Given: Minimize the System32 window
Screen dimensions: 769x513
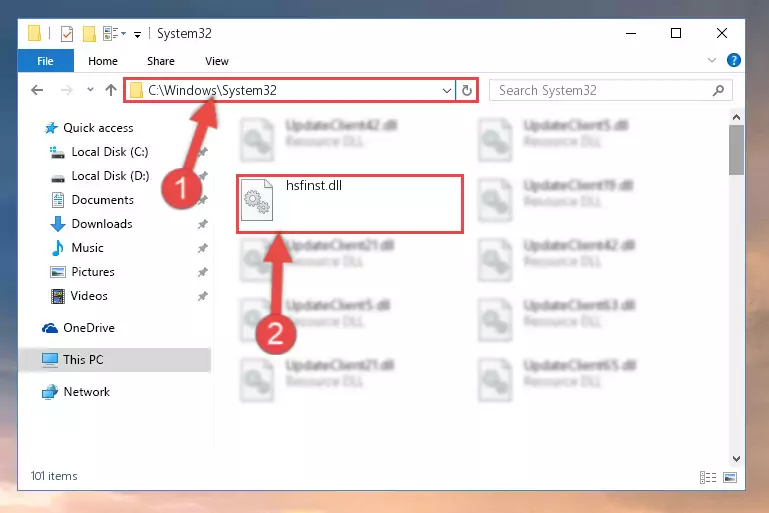Looking at the screenshot, I should click(x=631, y=33).
